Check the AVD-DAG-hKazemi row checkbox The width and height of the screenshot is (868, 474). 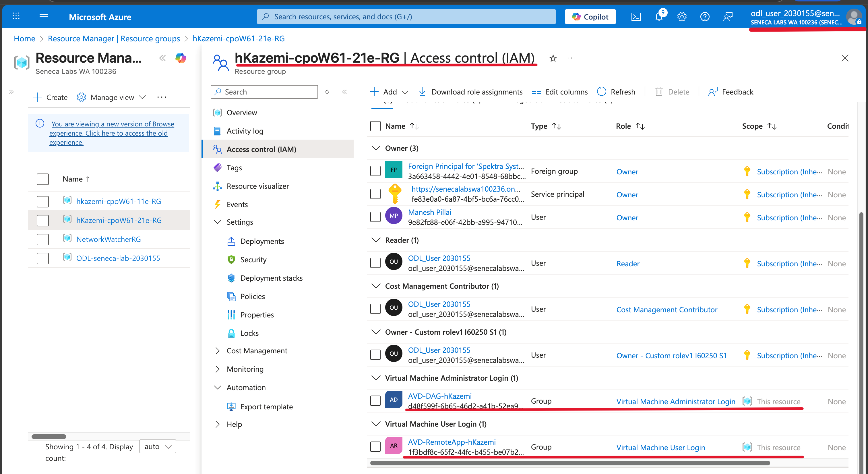coord(375,401)
